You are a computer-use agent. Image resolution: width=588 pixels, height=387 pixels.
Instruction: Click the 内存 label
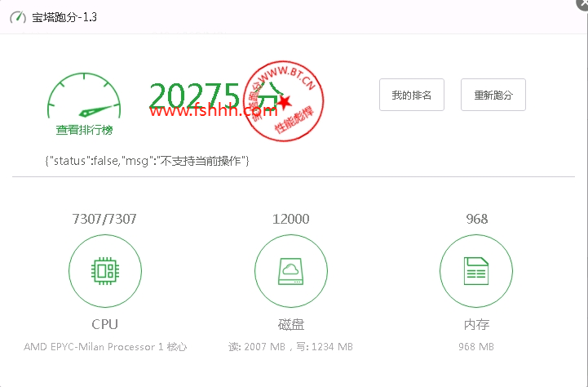tap(476, 324)
